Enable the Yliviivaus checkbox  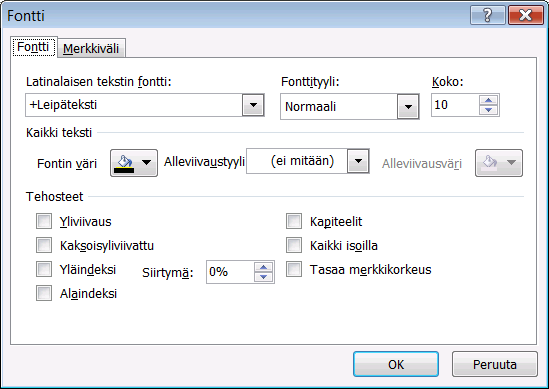point(44,221)
